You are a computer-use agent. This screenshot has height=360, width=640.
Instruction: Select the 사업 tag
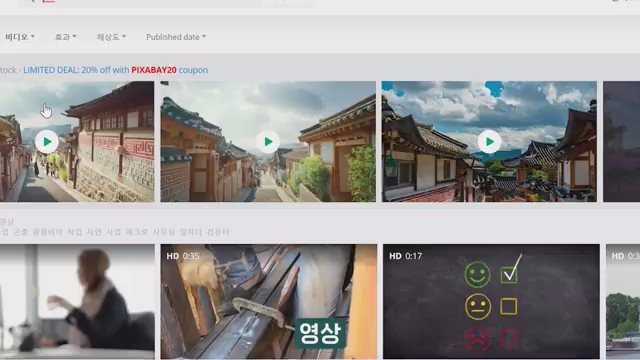pyautogui.click(x=113, y=232)
